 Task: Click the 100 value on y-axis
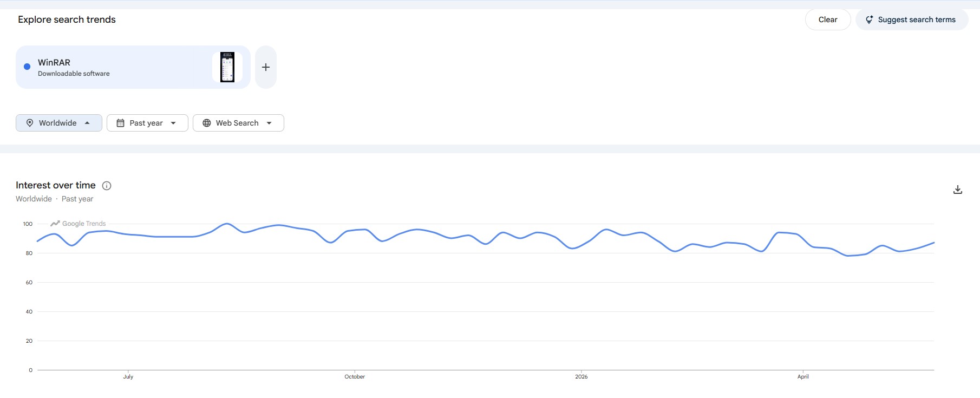[x=28, y=224]
